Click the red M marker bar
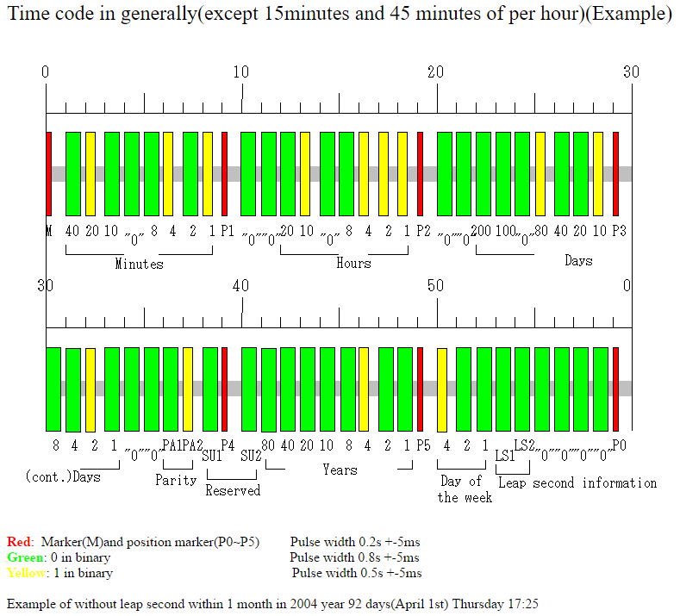 point(49,174)
